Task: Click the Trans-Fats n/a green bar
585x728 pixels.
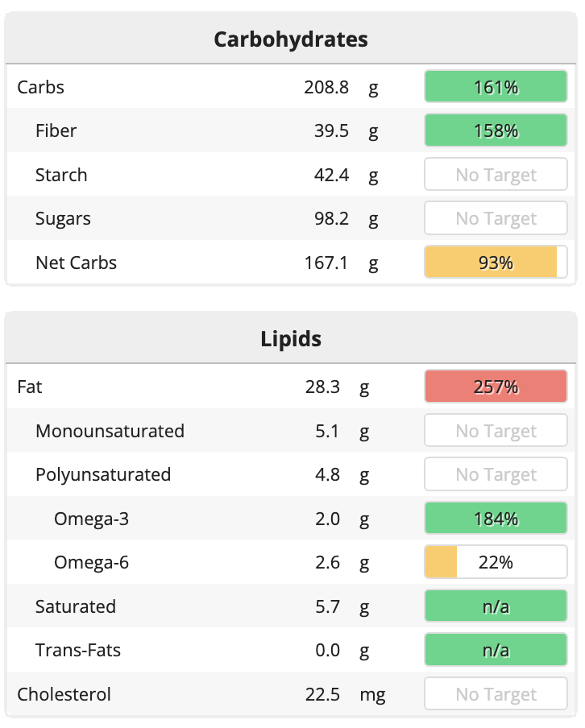Action: coord(496,650)
